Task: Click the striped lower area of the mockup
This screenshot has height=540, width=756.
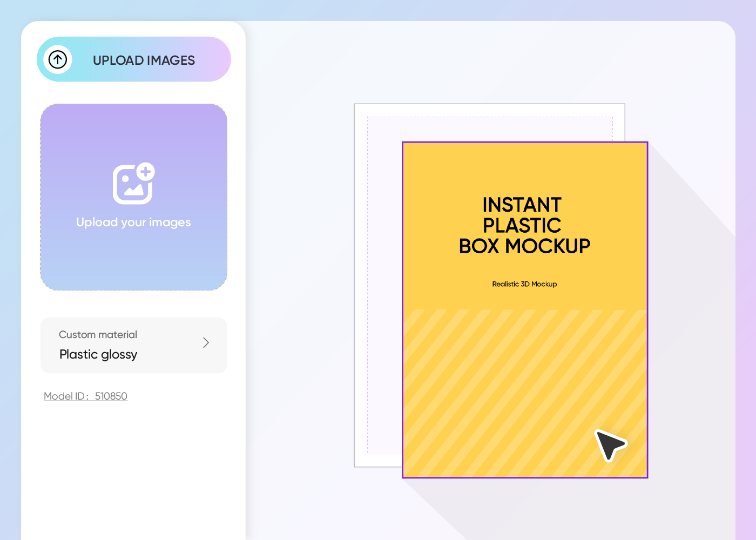Action: pos(486,394)
